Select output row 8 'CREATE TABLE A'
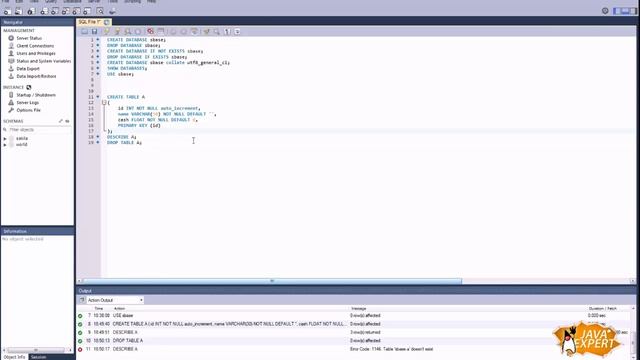This screenshot has height=360, width=640. pos(353,324)
